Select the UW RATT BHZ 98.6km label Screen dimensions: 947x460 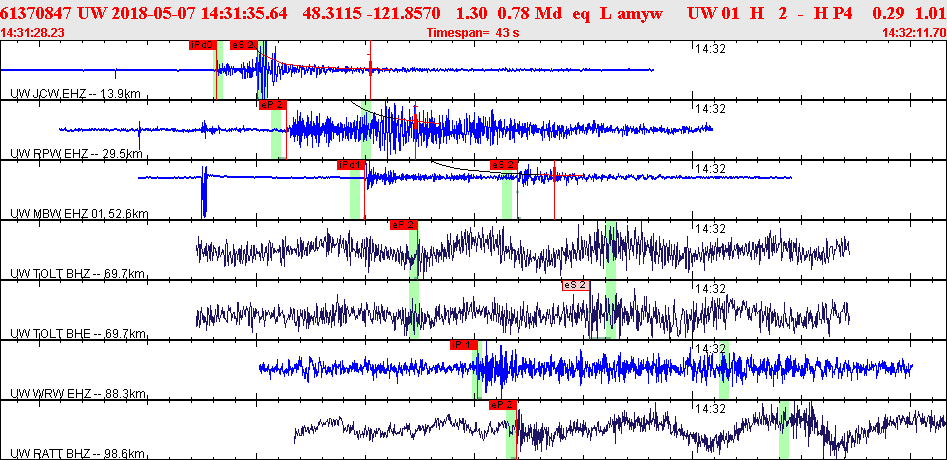[x=77, y=453]
